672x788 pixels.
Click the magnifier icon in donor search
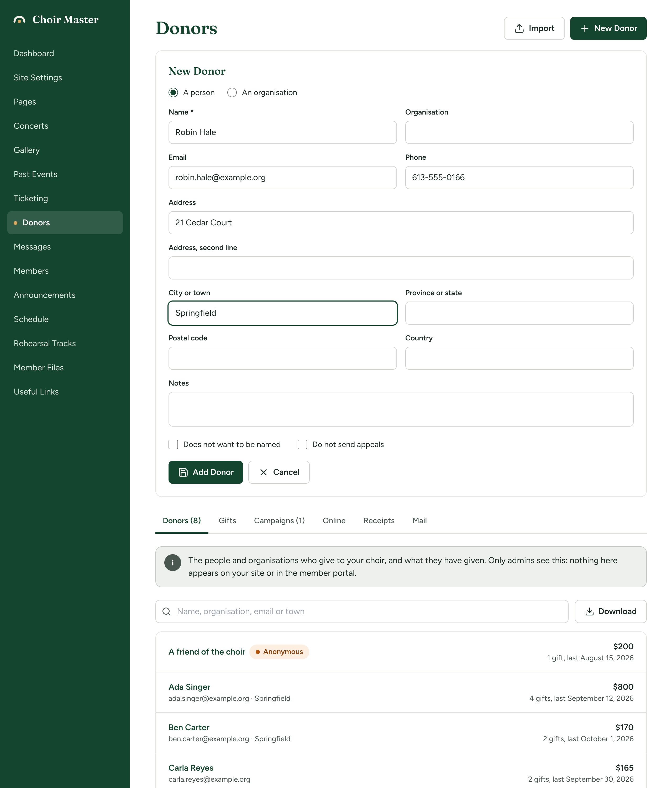166,611
